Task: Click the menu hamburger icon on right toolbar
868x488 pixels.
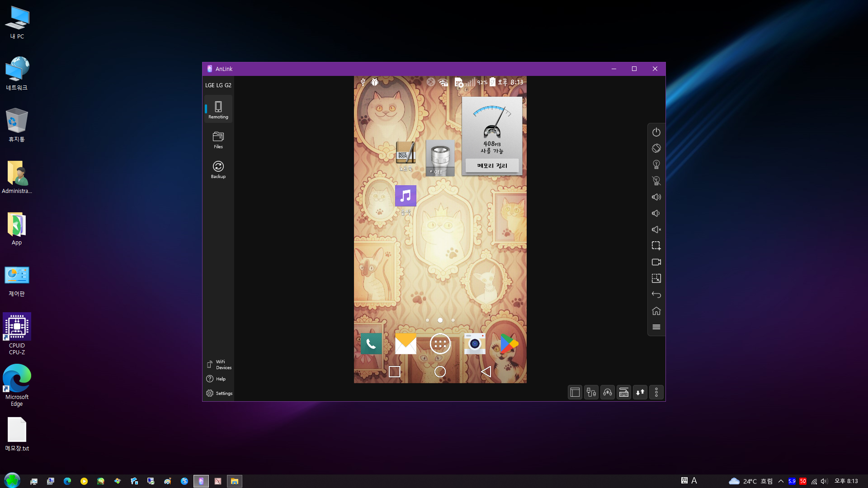Action: (x=656, y=327)
